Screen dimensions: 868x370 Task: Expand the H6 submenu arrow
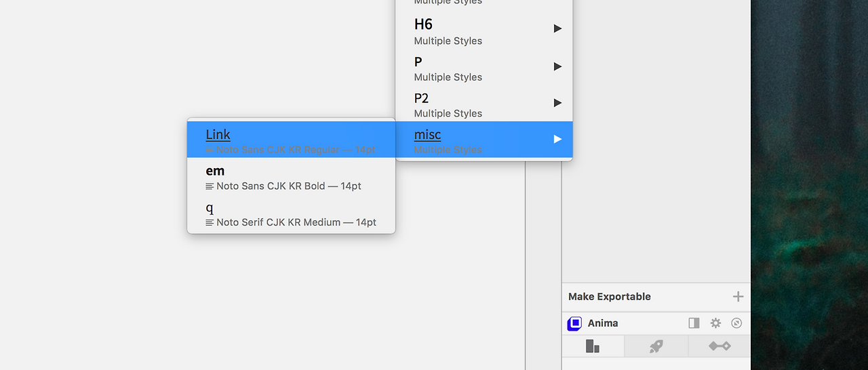[557, 28]
